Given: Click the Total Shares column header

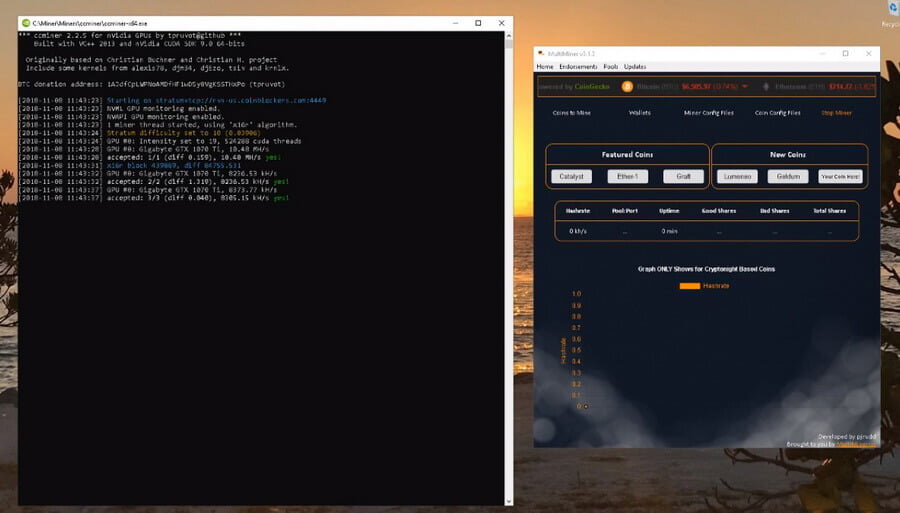Looking at the screenshot, I should click(x=829, y=211).
